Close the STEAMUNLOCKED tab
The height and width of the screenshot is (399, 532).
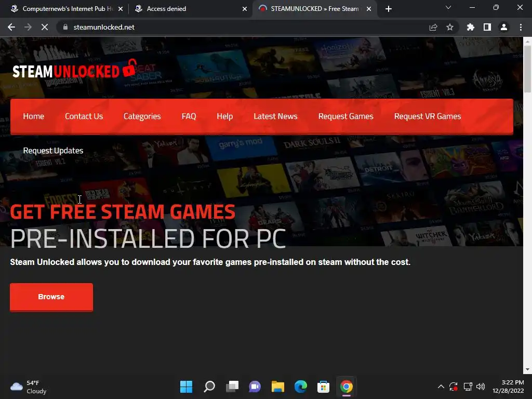pos(369,9)
